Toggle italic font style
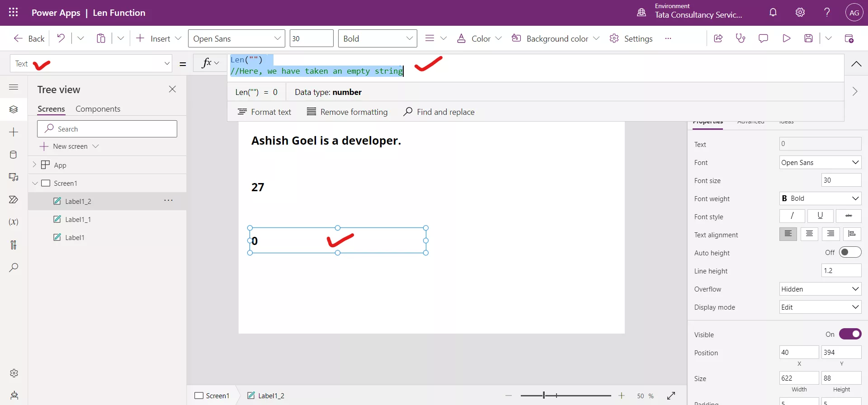The height and width of the screenshot is (405, 868). pos(792,216)
